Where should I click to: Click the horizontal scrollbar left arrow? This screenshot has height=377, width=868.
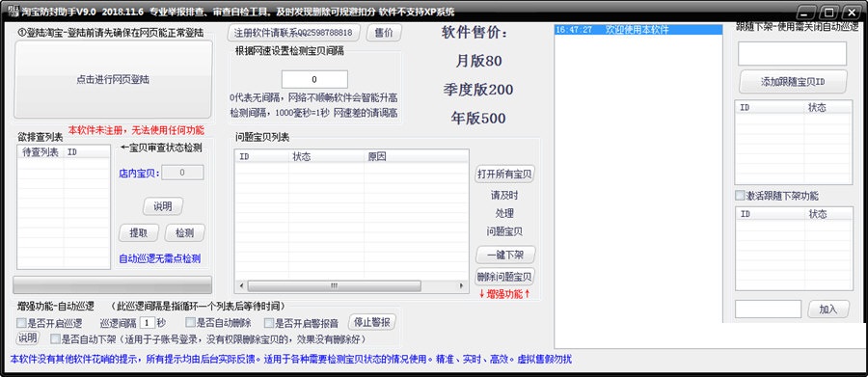pos(241,285)
